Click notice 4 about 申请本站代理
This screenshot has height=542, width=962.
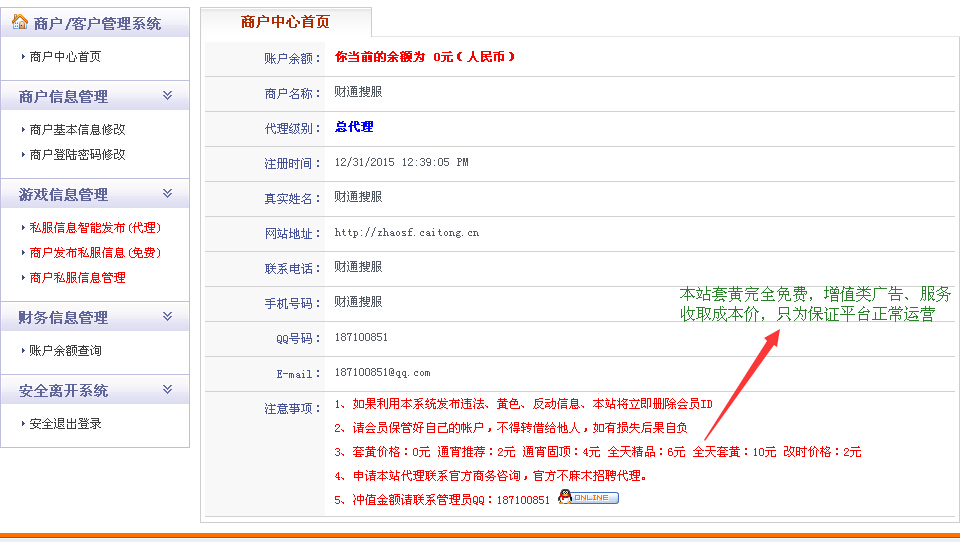[491, 476]
